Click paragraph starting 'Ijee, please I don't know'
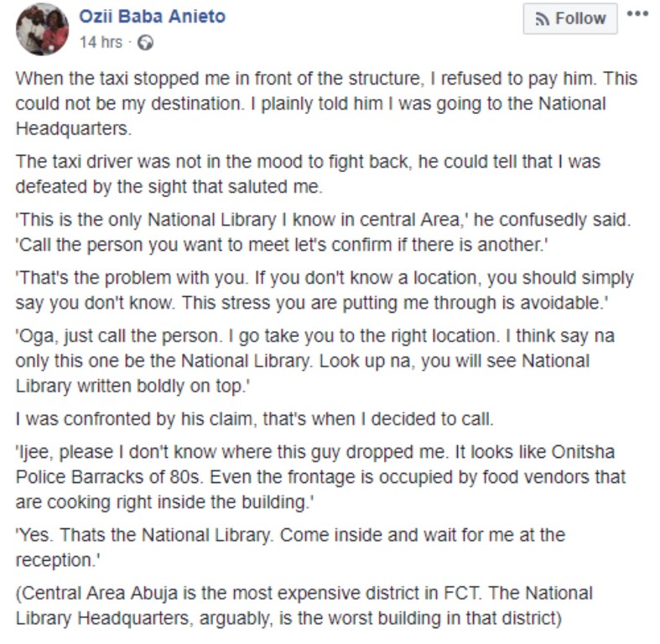Screen dimensions: 660x644 pyautogui.click(x=320, y=477)
